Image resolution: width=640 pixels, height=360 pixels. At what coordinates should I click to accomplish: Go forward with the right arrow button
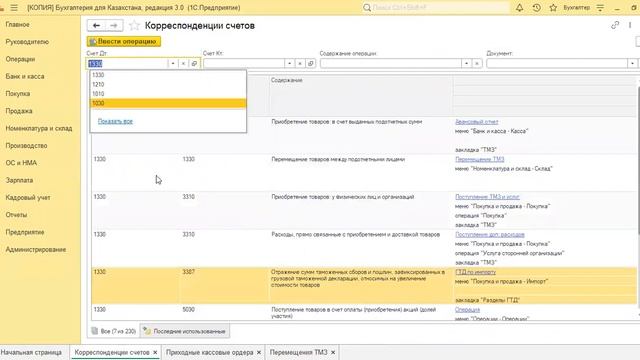114,26
